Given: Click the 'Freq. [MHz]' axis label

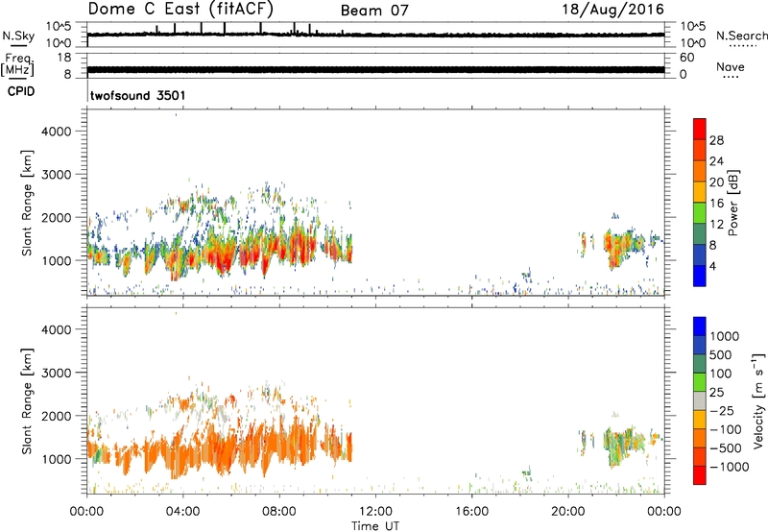Looking at the screenshot, I should 17,64.
